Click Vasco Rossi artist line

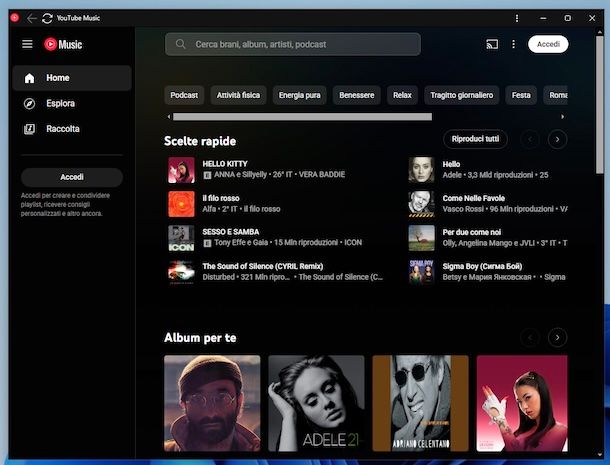(x=463, y=209)
